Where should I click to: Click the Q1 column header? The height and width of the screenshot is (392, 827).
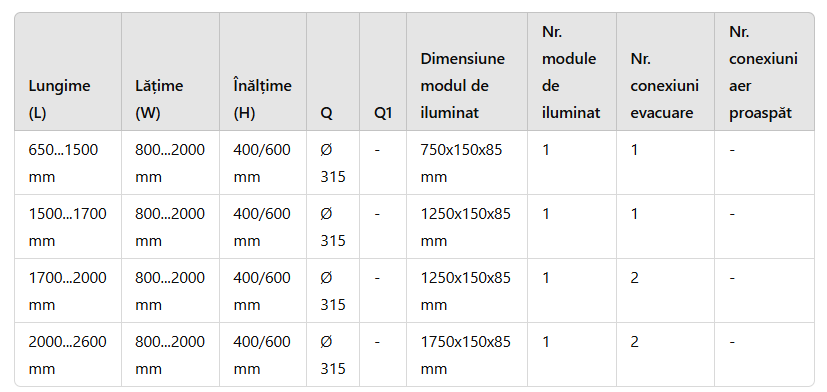pyautogui.click(x=383, y=72)
